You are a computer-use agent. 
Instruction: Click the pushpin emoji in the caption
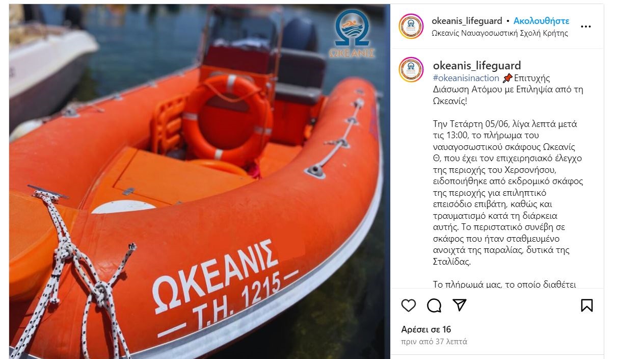[x=507, y=78]
